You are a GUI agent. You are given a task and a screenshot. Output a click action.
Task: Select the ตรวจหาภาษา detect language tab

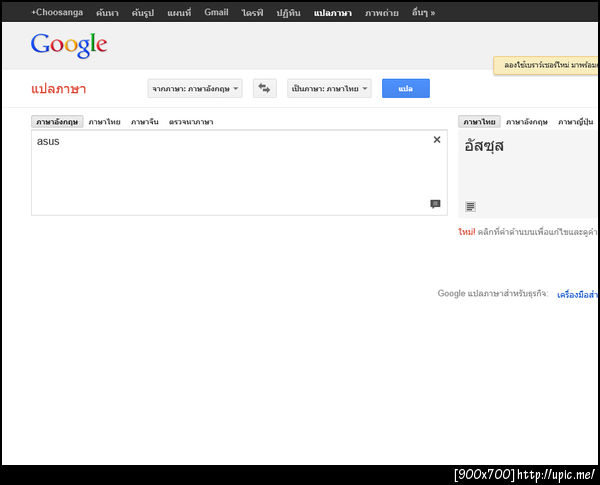(191, 122)
